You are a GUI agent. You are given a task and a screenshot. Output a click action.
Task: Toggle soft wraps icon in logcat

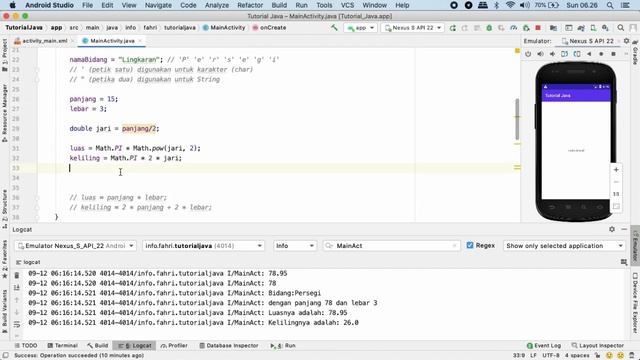click(x=17, y=324)
